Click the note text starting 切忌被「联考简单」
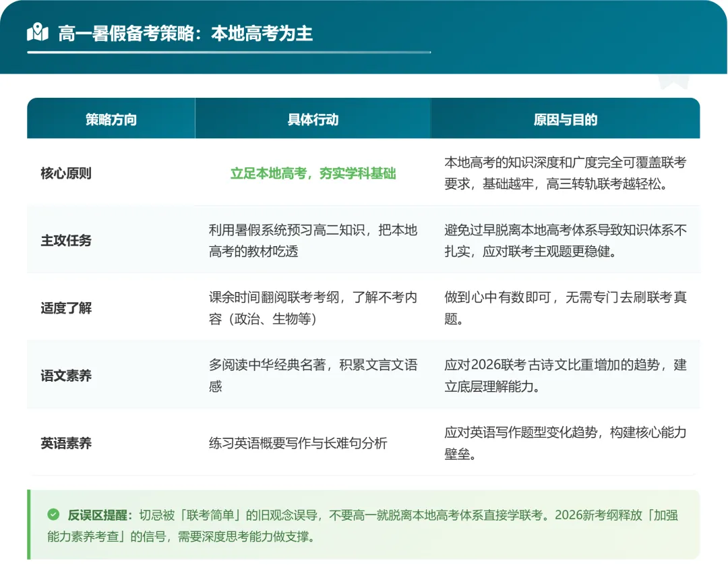This screenshot has width=728, height=584. [363, 525]
